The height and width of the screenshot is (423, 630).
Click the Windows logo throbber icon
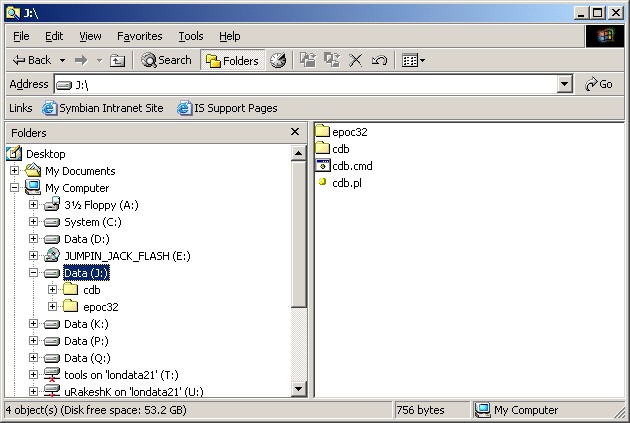pyautogui.click(x=605, y=36)
